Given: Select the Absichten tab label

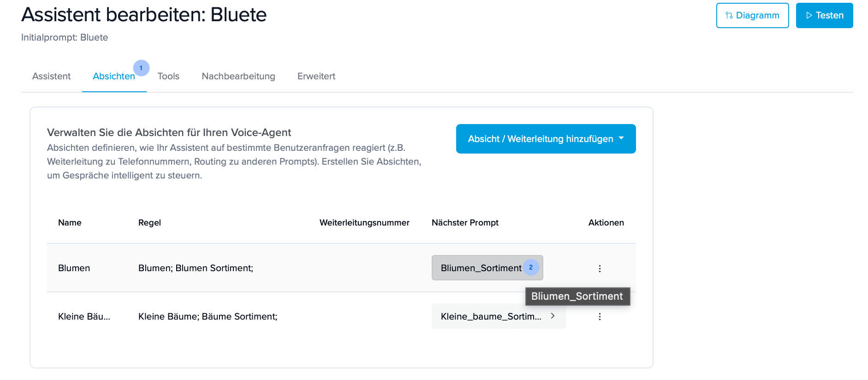Looking at the screenshot, I should (x=113, y=77).
